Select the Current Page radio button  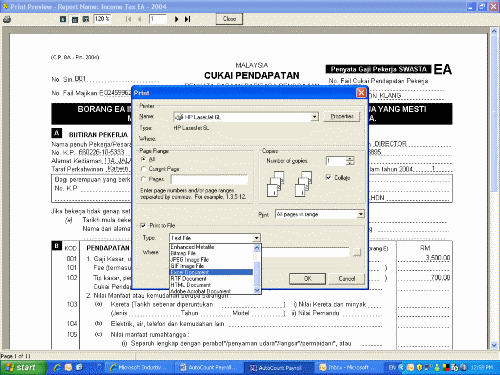pyautogui.click(x=144, y=169)
